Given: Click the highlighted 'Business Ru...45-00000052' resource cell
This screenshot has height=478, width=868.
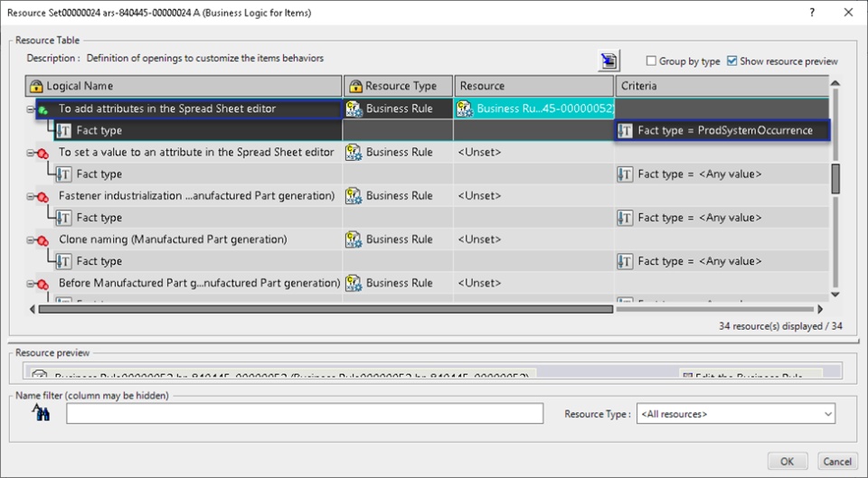Looking at the screenshot, I should tap(534, 109).
